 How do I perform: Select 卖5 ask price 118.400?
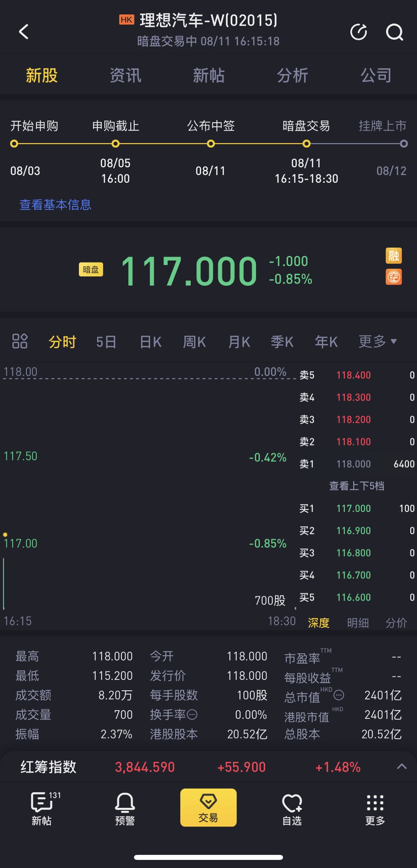tap(353, 375)
